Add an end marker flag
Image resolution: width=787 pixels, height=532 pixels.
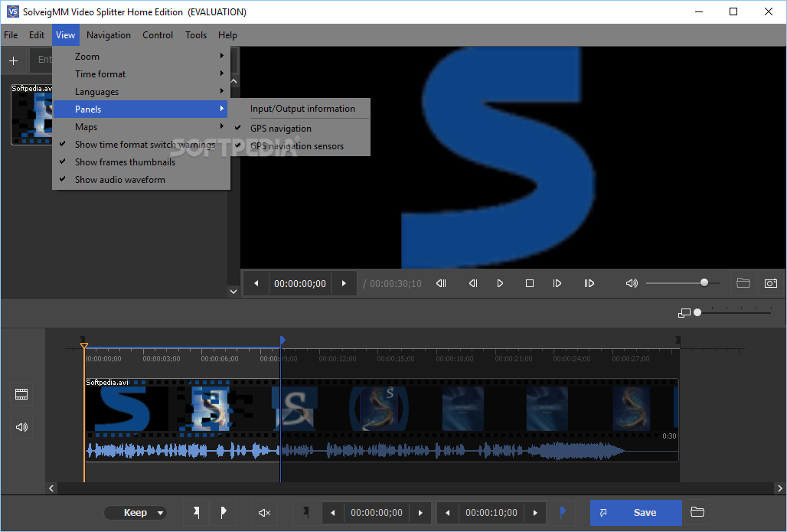[224, 512]
